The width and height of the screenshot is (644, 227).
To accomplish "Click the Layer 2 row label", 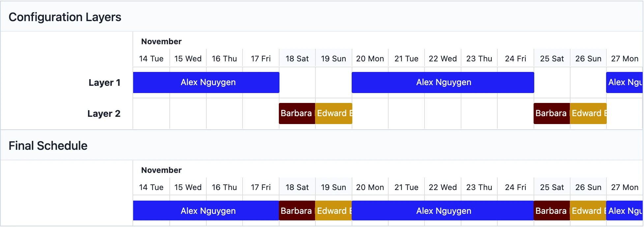I will [104, 113].
